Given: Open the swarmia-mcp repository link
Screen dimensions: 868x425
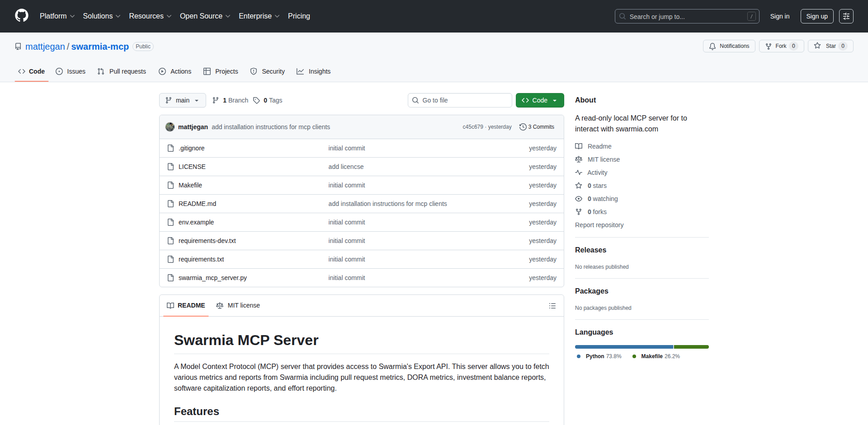Looking at the screenshot, I should point(100,47).
